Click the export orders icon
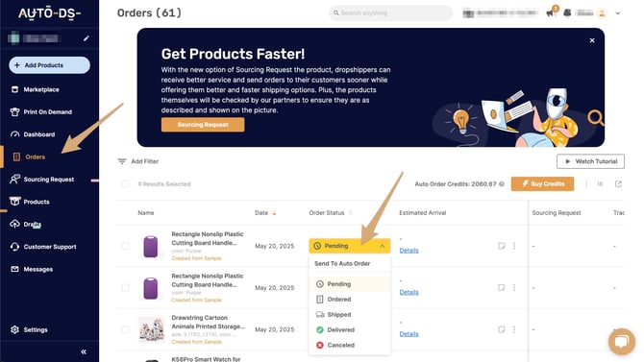This screenshot has width=644, height=362. click(618, 183)
